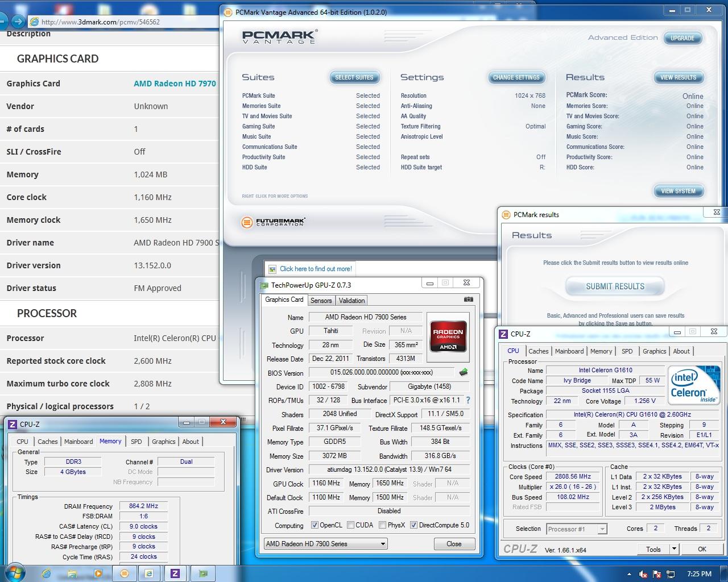Click the SUBMIT RESULTS button
The width and height of the screenshot is (728, 582).
(615, 286)
